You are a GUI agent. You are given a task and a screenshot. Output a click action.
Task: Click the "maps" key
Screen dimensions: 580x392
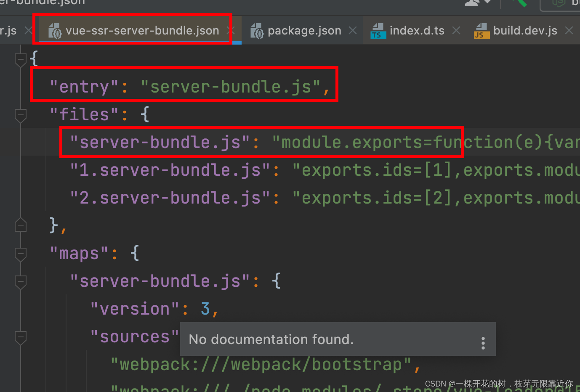(x=79, y=253)
